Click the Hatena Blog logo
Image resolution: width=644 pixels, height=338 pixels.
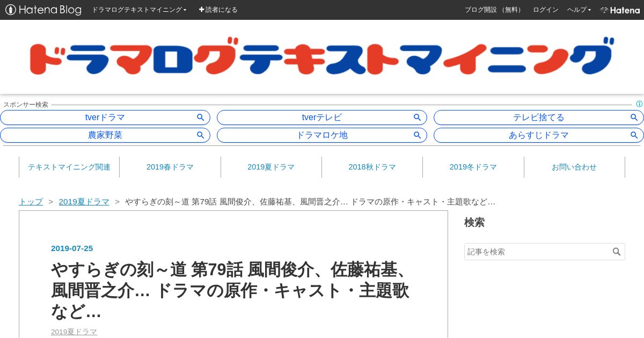click(43, 10)
